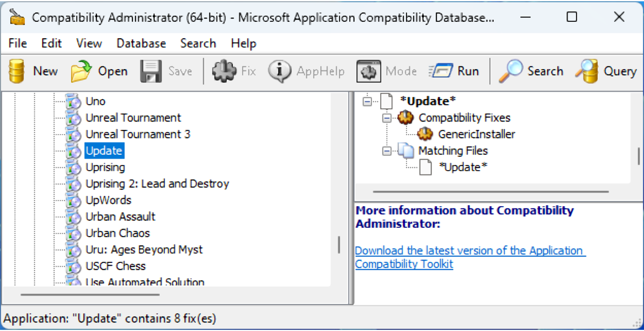Click the Query toolbar icon
Screen dimensions: 644x331
(587, 71)
